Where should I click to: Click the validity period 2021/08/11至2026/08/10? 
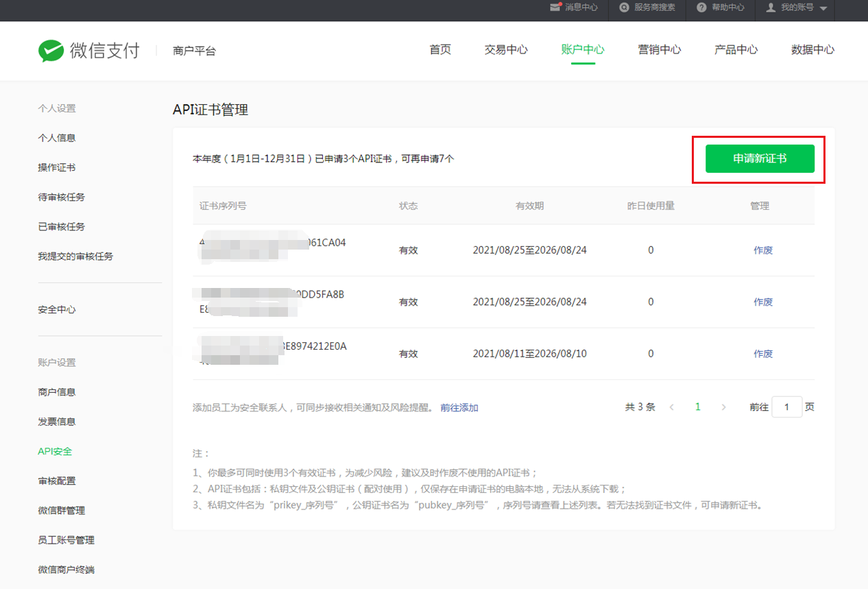point(530,354)
